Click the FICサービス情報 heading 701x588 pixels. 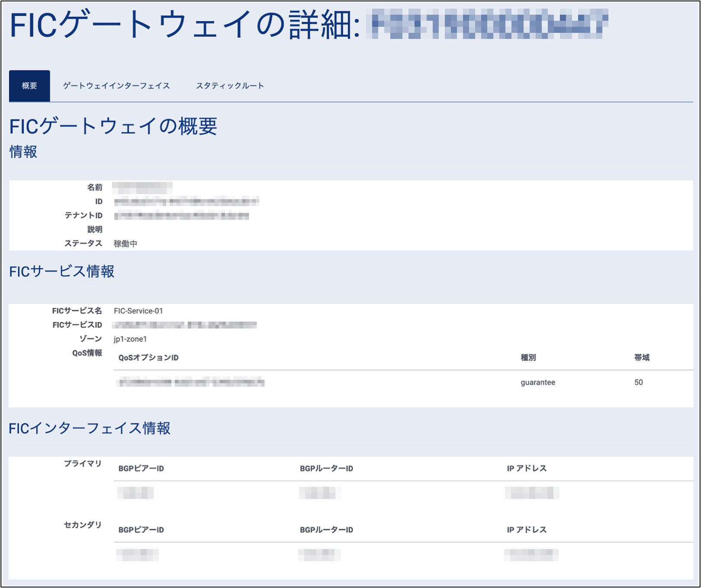click(62, 272)
